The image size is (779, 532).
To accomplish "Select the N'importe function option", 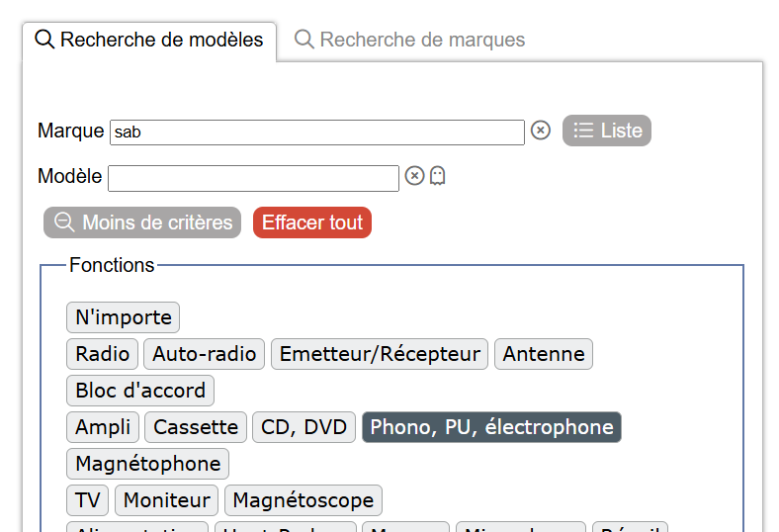I will coord(124,317).
